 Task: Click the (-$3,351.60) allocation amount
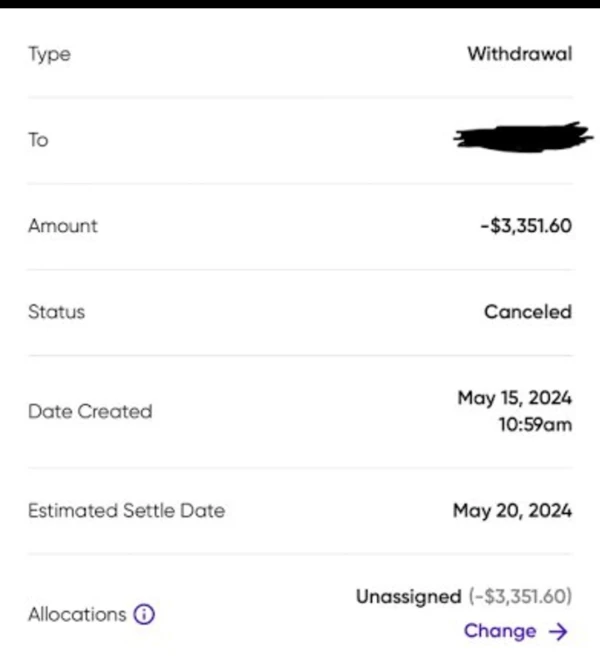pyautogui.click(x=519, y=597)
